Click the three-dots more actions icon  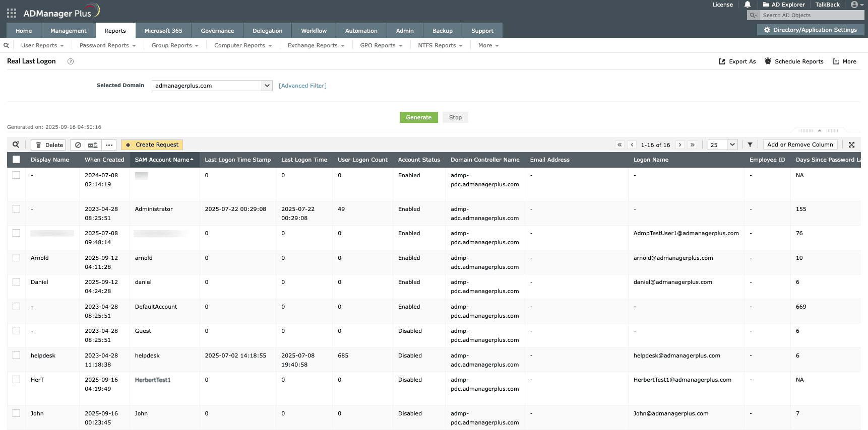109,145
